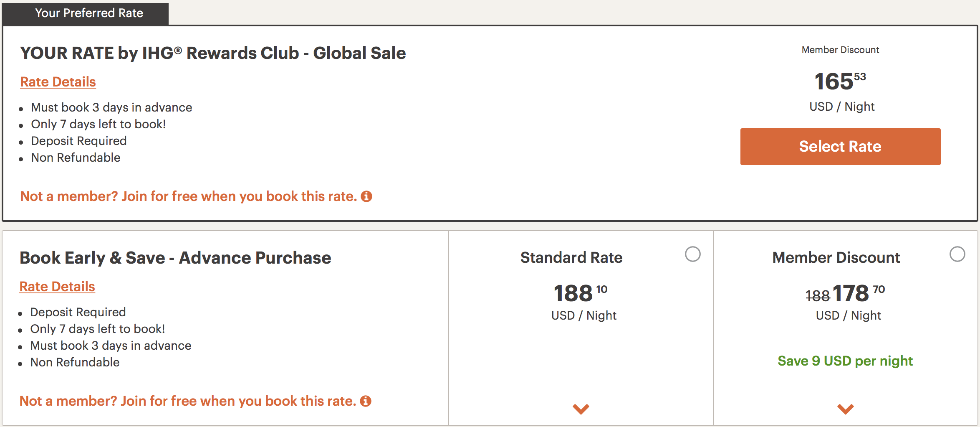Select the lower Member Discount radio button

(x=957, y=254)
